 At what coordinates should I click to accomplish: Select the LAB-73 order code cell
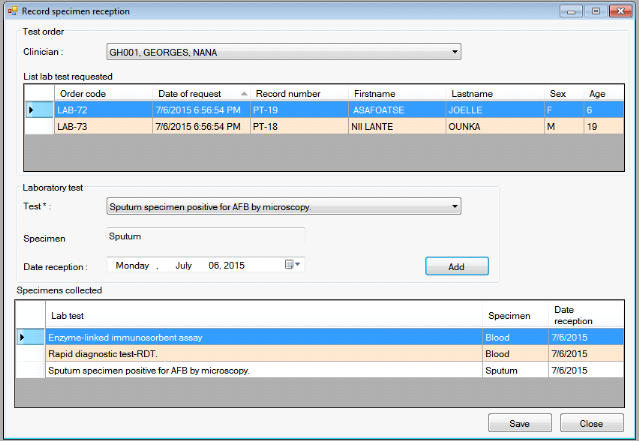(x=104, y=126)
